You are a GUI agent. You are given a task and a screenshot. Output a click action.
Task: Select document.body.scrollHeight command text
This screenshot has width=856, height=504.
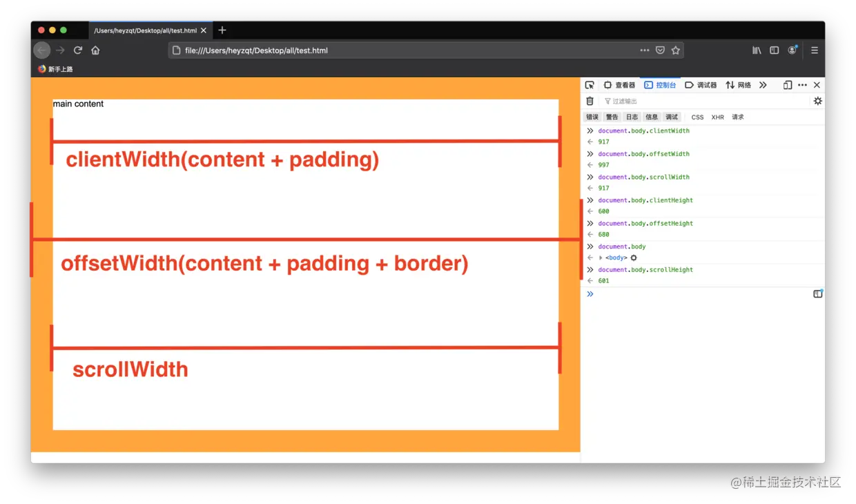[x=645, y=270]
